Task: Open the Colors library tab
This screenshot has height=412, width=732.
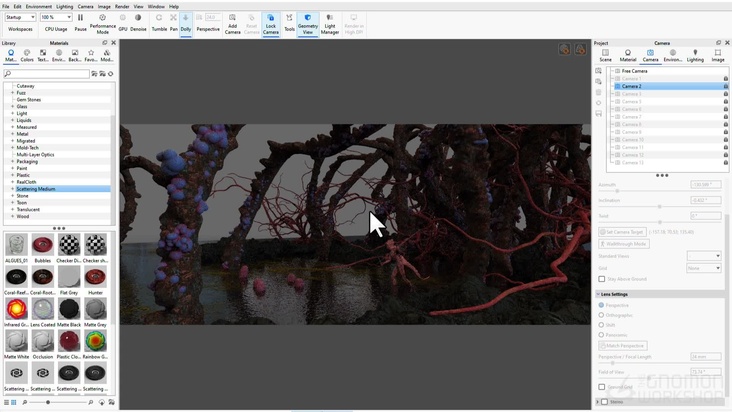Action: click(x=27, y=56)
